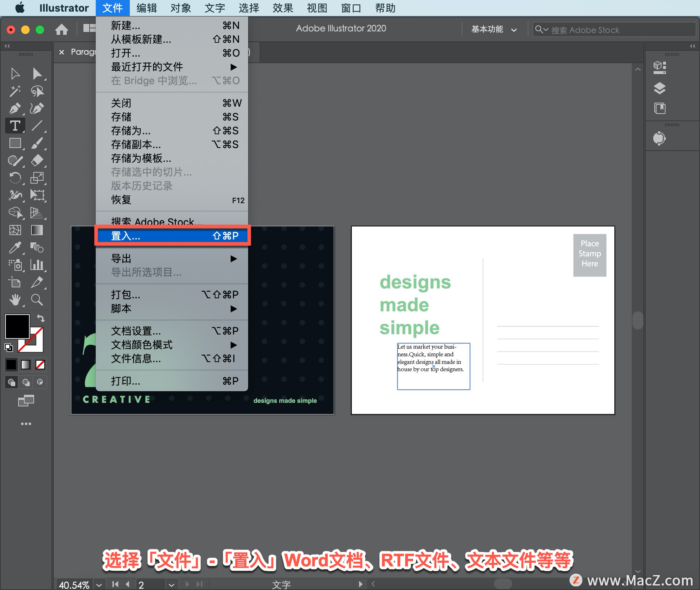Image resolution: width=700 pixels, height=590 pixels.
Task: Click the Home icon button
Action: click(62, 29)
